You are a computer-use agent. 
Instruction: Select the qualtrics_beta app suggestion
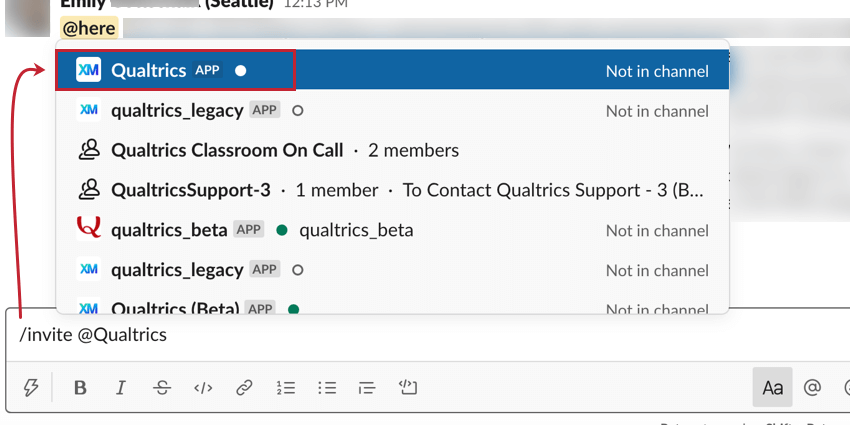pyautogui.click(x=169, y=230)
